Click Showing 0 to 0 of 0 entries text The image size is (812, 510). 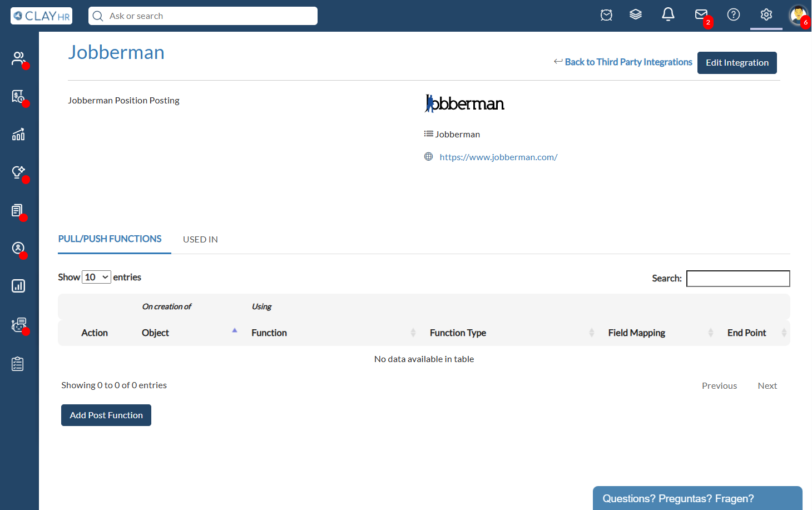tap(114, 385)
